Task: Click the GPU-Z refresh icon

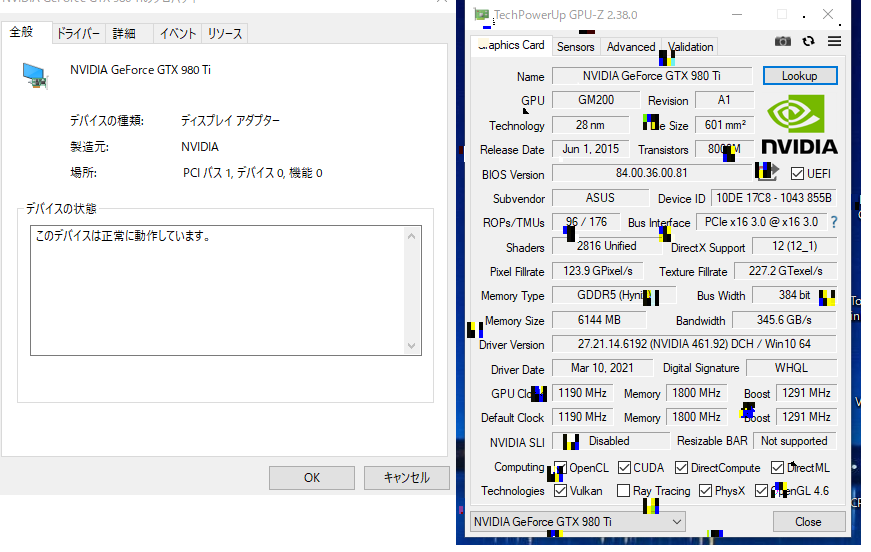Action: [809, 42]
